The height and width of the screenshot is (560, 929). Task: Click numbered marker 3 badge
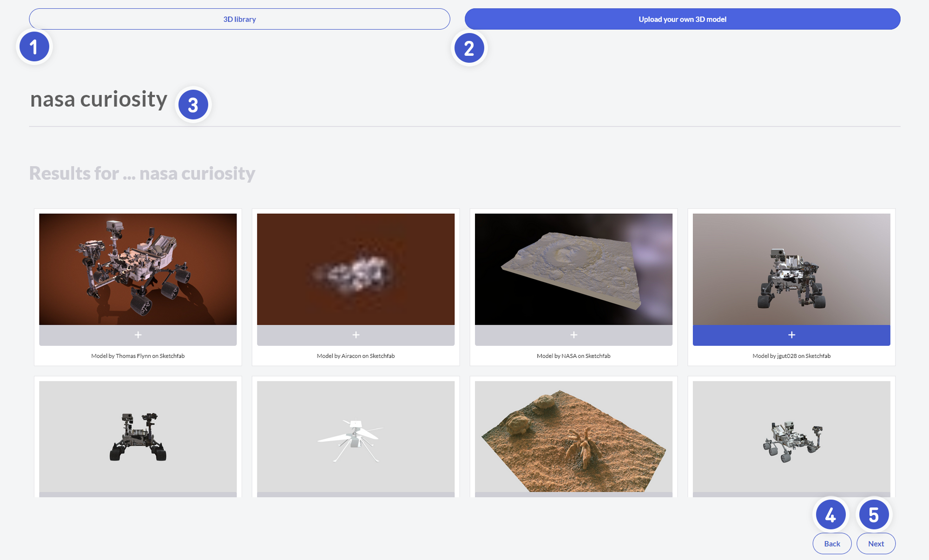point(193,105)
